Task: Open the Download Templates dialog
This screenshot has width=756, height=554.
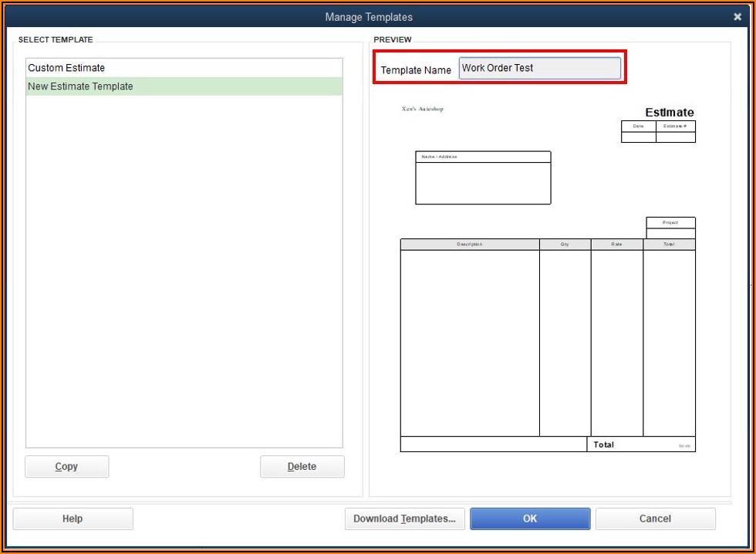Action: [x=404, y=518]
